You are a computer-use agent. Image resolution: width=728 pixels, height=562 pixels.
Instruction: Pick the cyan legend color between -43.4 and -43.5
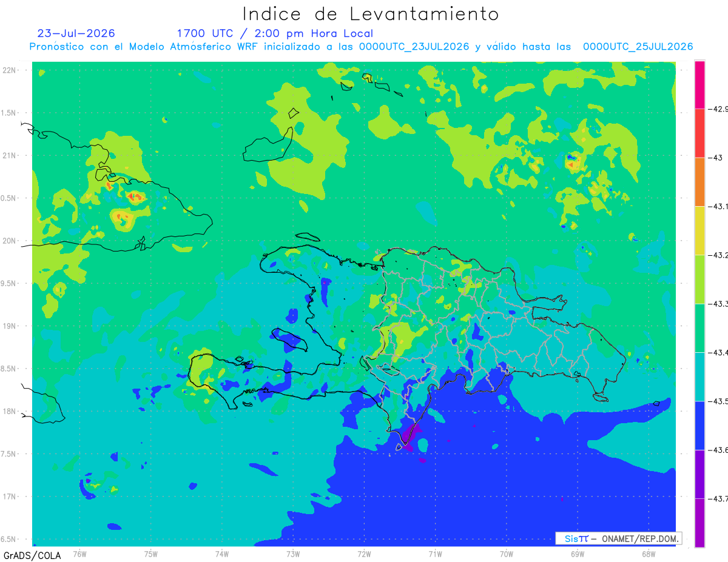[699, 376]
